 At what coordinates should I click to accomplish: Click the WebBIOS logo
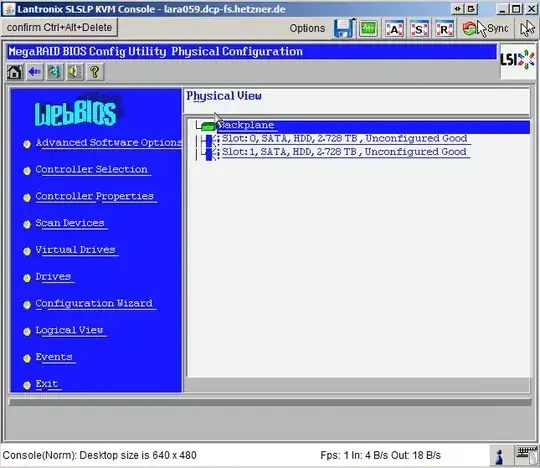click(76, 112)
